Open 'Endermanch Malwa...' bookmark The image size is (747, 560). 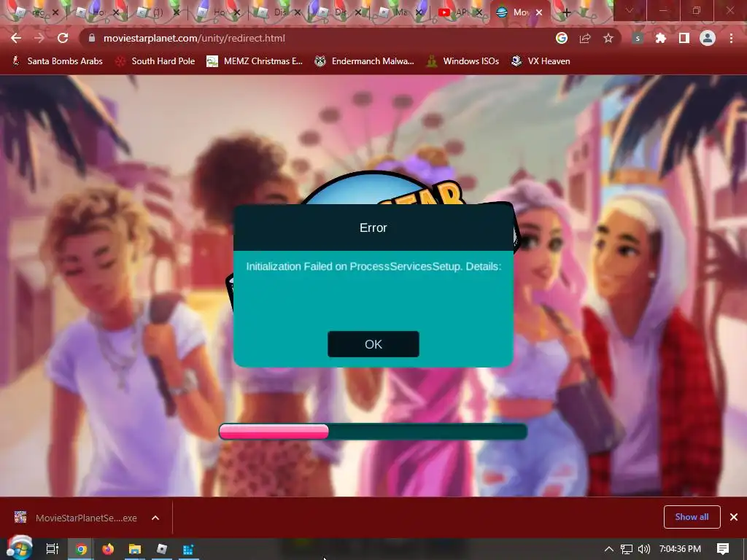tap(365, 61)
